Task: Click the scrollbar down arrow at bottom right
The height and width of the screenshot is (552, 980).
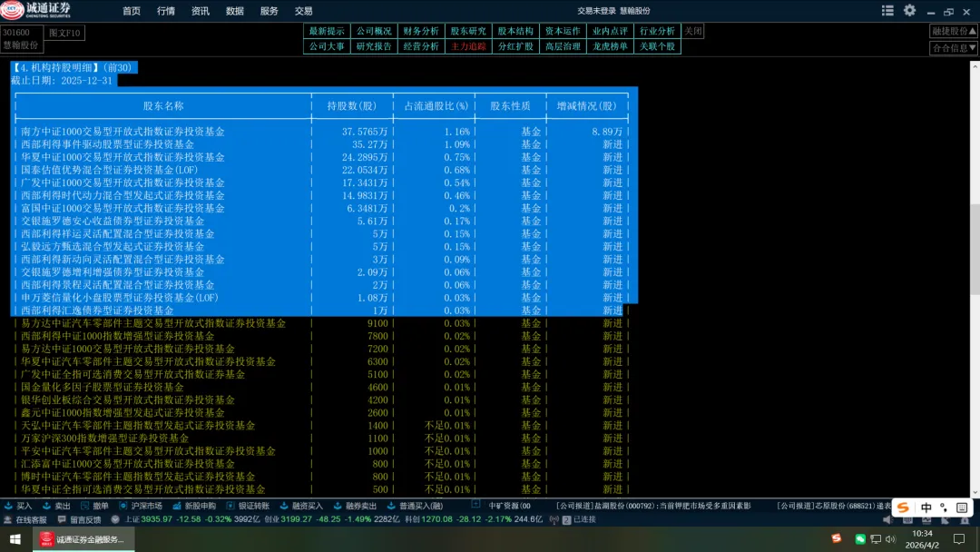Action: 975,493
